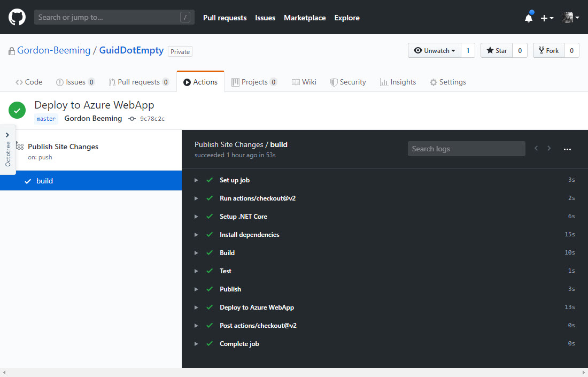The height and width of the screenshot is (377, 588).
Task: Open the user avatar menu
Action: pyautogui.click(x=571, y=18)
